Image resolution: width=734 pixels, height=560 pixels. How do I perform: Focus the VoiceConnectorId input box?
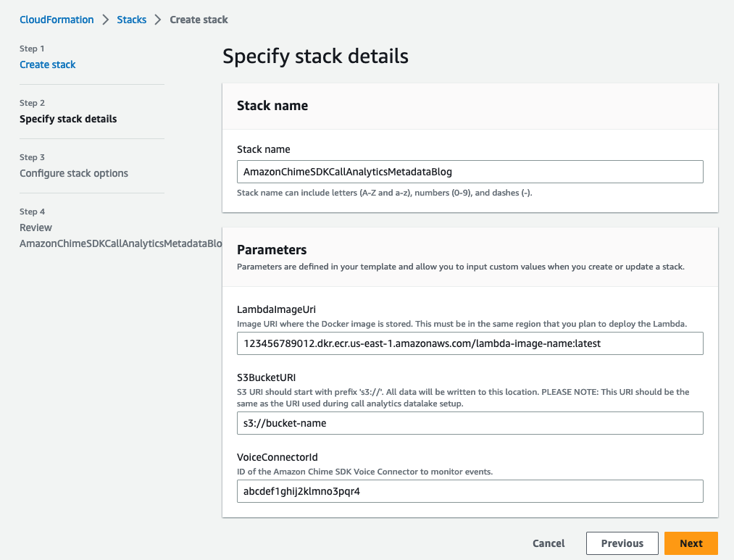tap(470, 491)
